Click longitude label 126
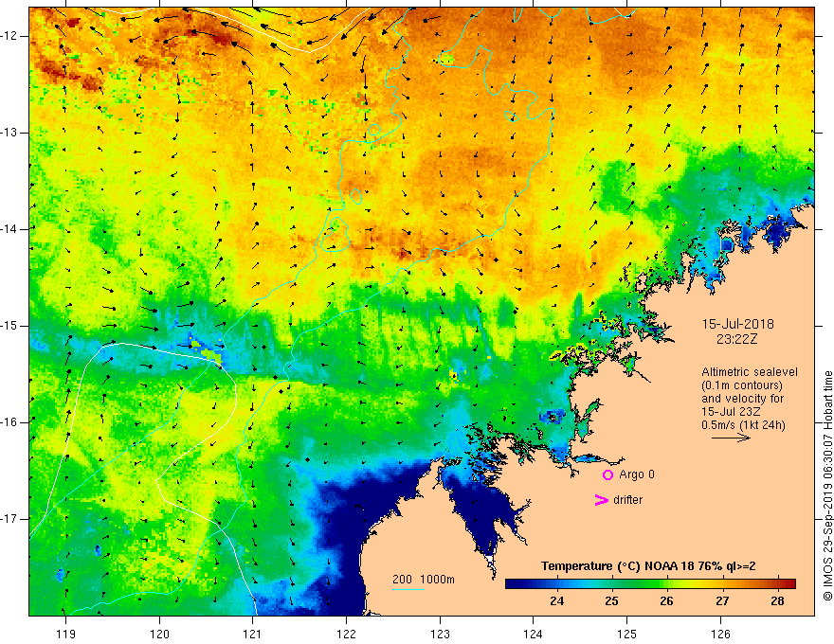Image resolution: width=834 pixels, height=644 pixels. [x=720, y=634]
